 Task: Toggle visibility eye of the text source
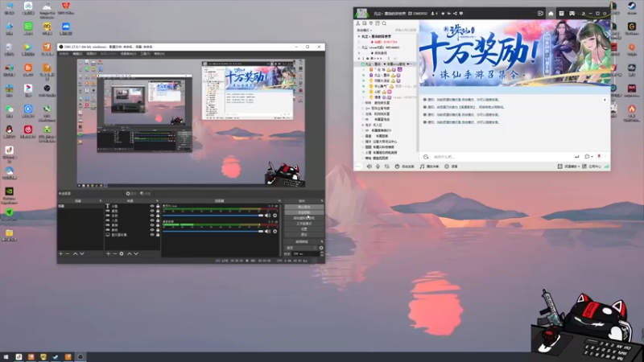pos(152,206)
